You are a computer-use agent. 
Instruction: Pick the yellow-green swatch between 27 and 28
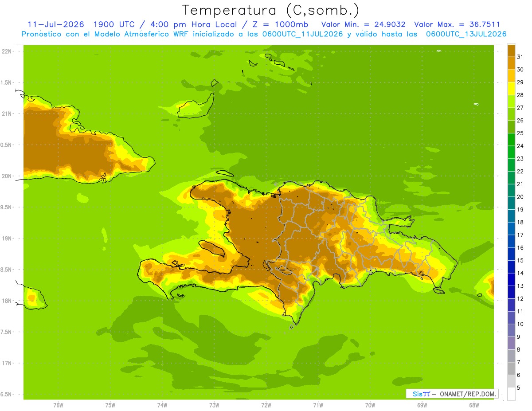(x=511, y=101)
